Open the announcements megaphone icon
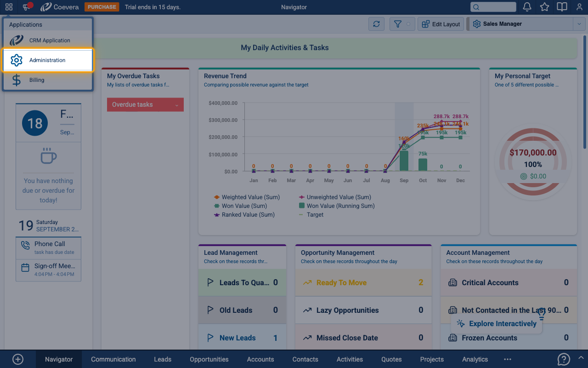 [x=28, y=6]
